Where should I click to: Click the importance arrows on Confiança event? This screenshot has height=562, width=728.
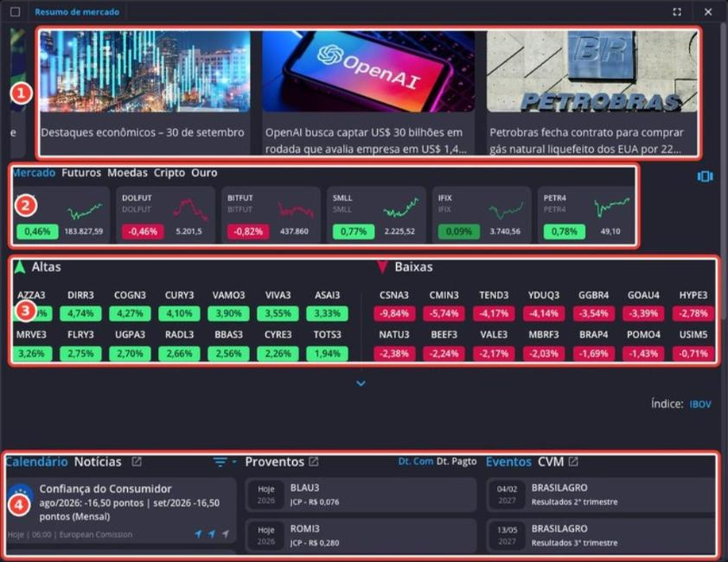tap(212, 534)
